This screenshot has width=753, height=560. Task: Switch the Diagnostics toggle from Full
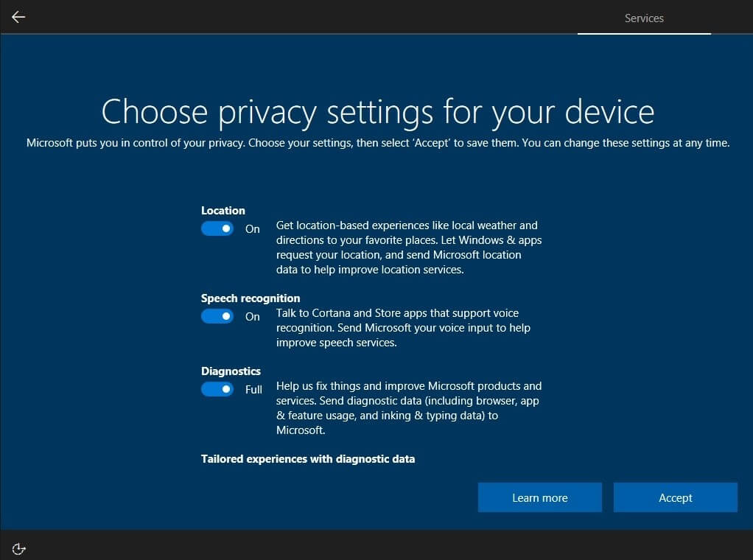click(x=217, y=389)
